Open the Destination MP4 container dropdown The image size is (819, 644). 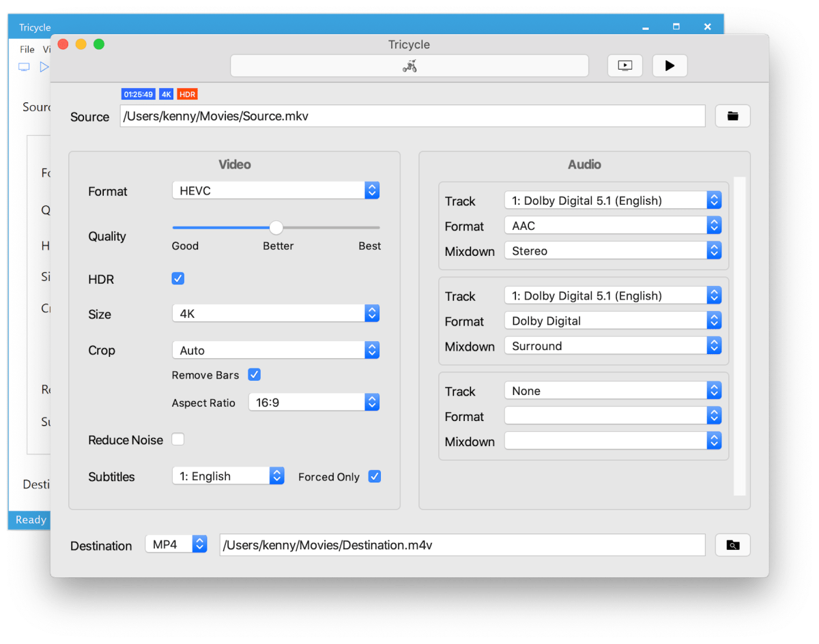(x=176, y=544)
